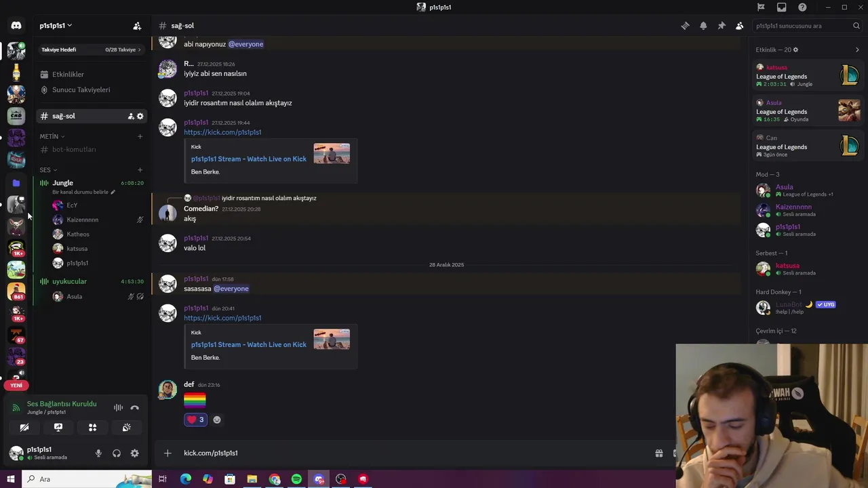This screenshot has width=868, height=488.
Task: Open Spotify from Windows taskbar
Action: (296, 479)
